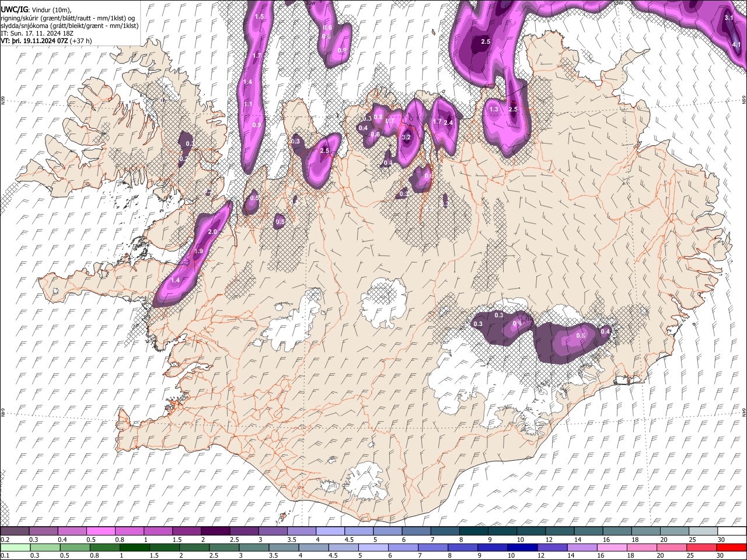Screen dimensions: 747x560
Task: Click the pale green 0.1 rain legend swatch
Action: click(x=15, y=547)
